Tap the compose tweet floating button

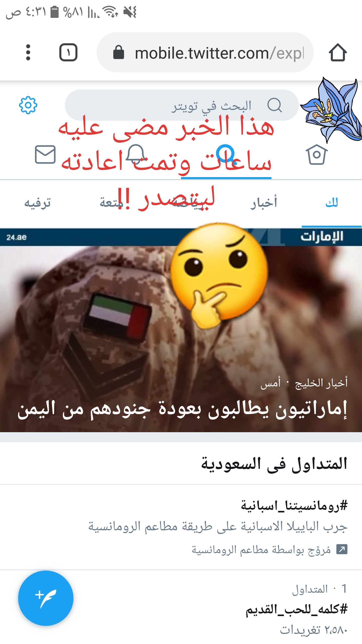click(x=46, y=598)
